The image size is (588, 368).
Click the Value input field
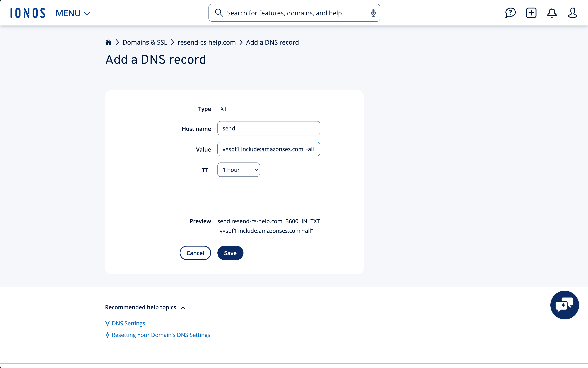(x=269, y=149)
